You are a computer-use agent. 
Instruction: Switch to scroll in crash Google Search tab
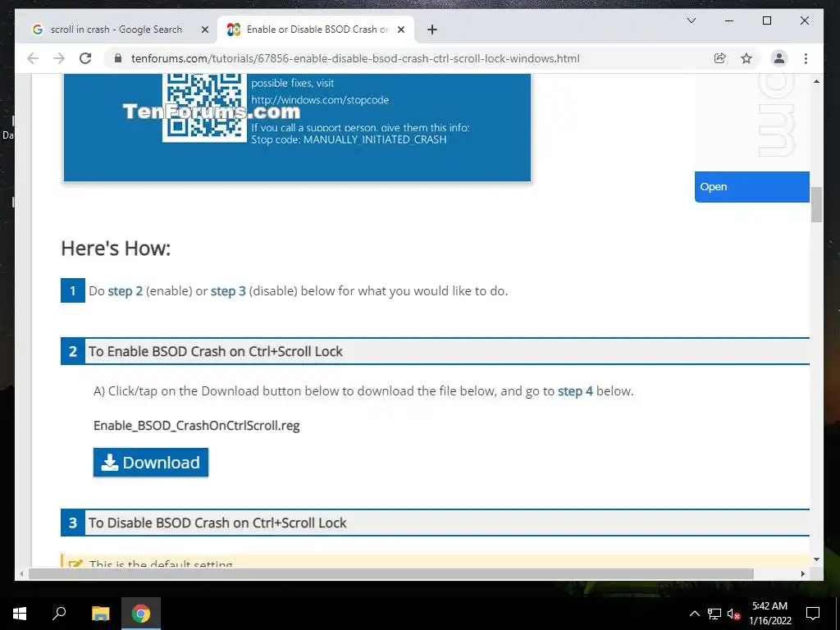point(116,30)
